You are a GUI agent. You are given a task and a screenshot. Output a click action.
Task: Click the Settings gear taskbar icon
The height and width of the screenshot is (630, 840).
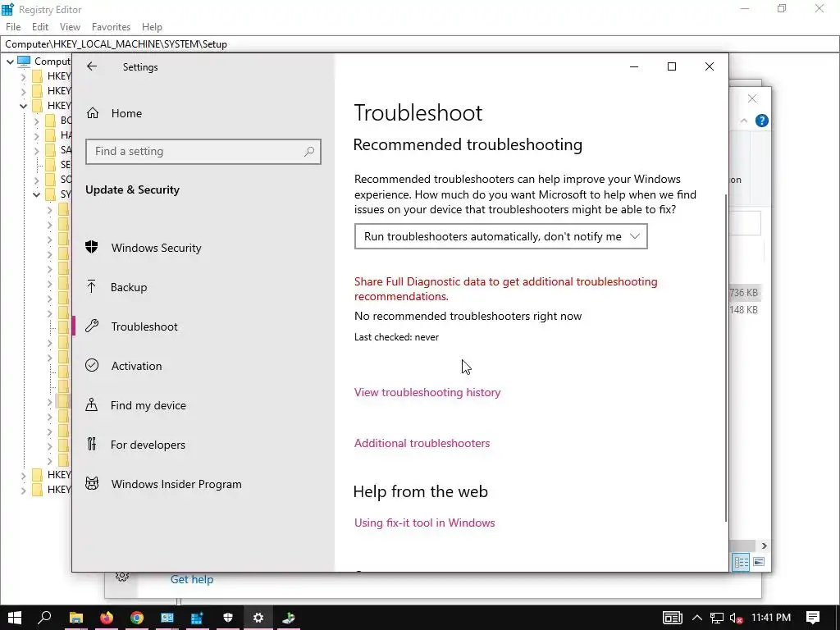click(x=258, y=618)
